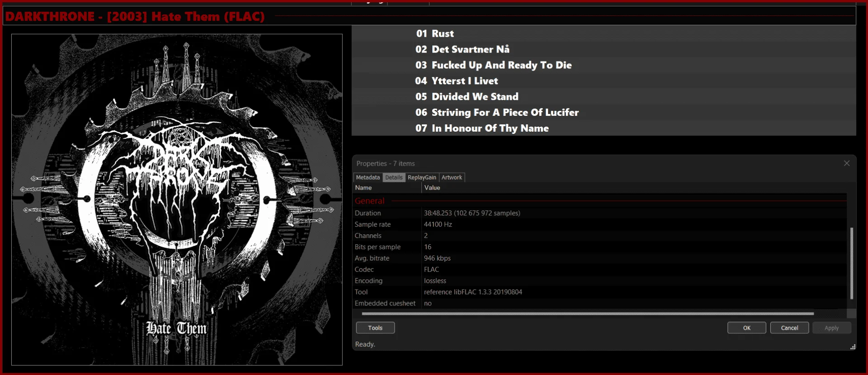
Task: Select track 02 Det Svartner Nå
Action: 604,49
